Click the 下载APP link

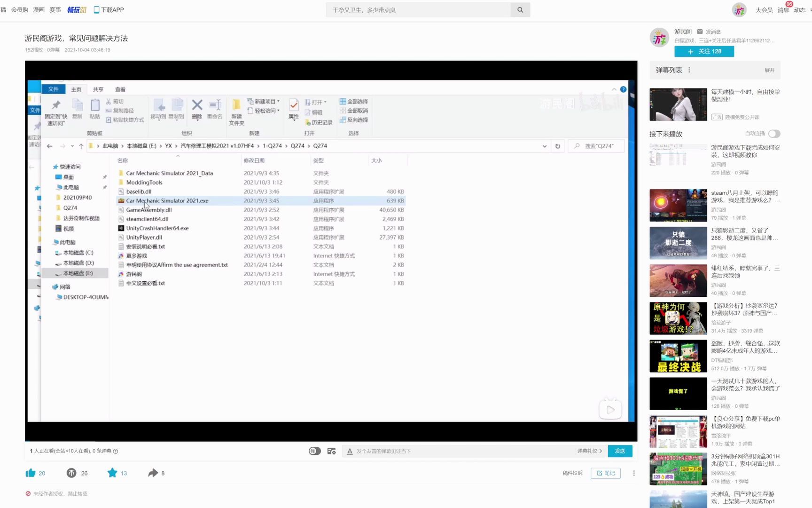113,10
